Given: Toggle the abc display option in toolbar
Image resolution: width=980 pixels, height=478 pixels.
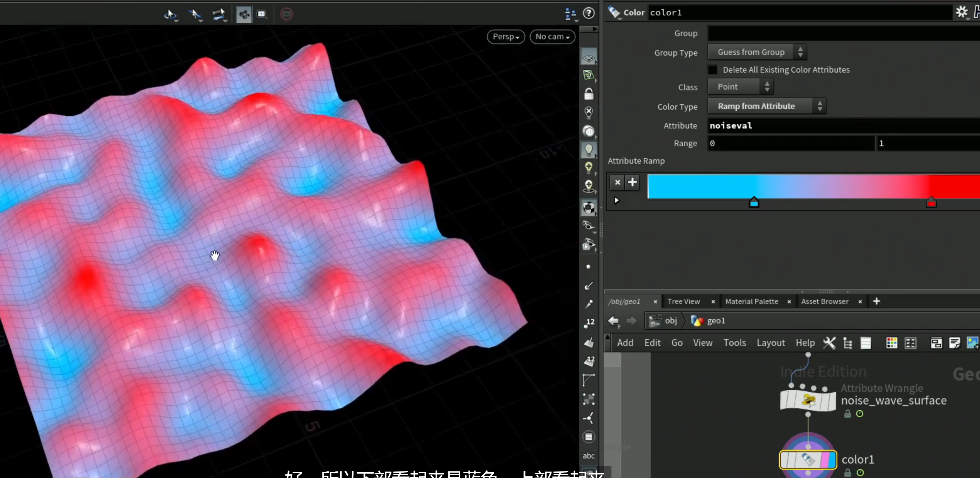Looking at the screenshot, I should (589, 456).
